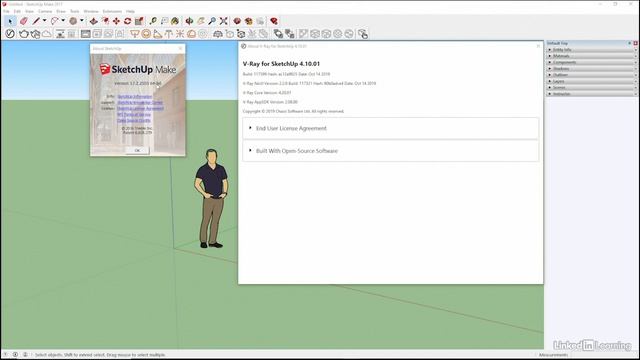Activate the Pan hand tool
This screenshot has width=640, height=360.
201,21
